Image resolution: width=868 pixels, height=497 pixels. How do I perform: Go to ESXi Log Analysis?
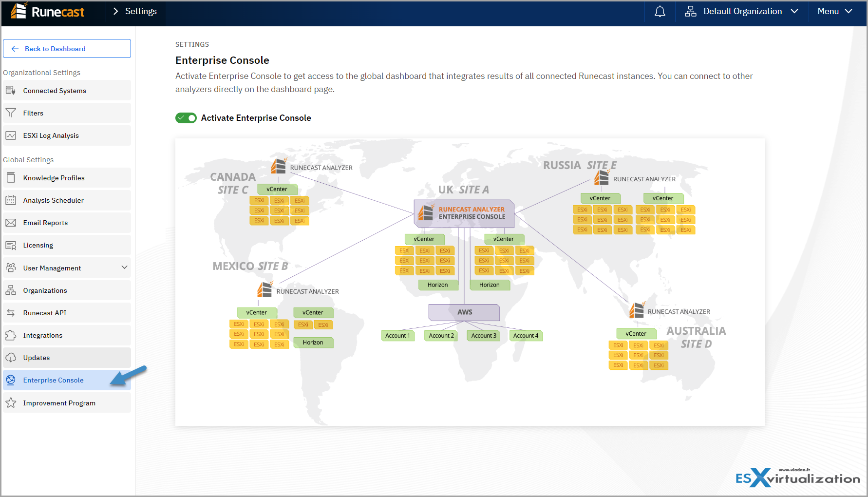coord(67,135)
